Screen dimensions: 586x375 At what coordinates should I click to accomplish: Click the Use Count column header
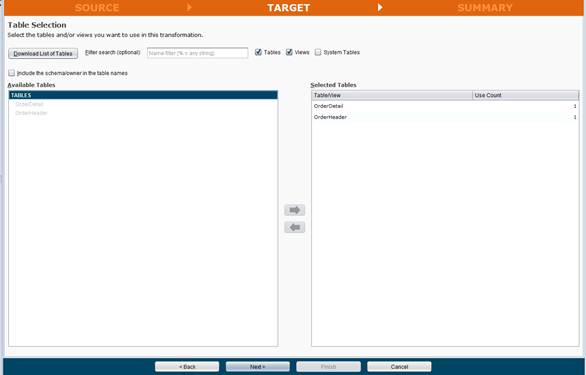525,95
